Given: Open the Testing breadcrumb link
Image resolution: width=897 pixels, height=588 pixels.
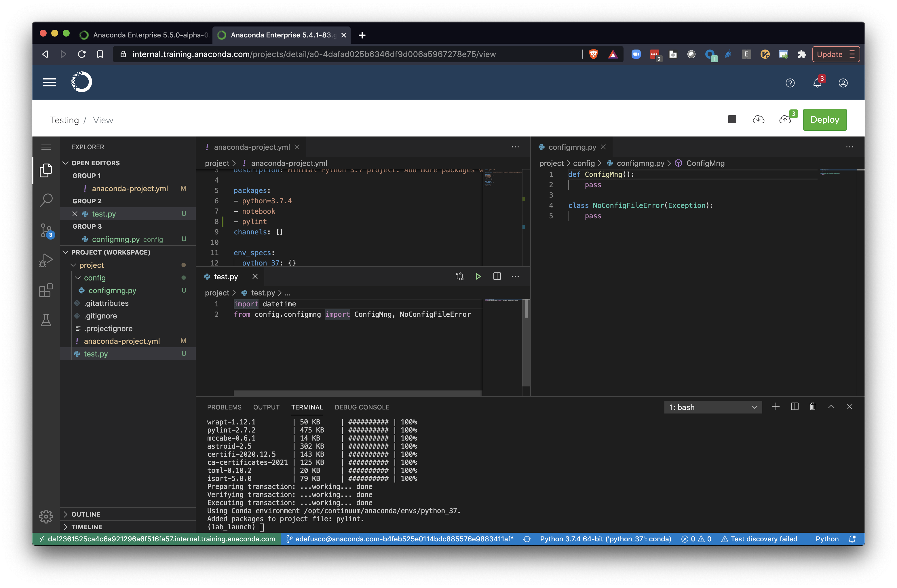Looking at the screenshot, I should click(64, 120).
